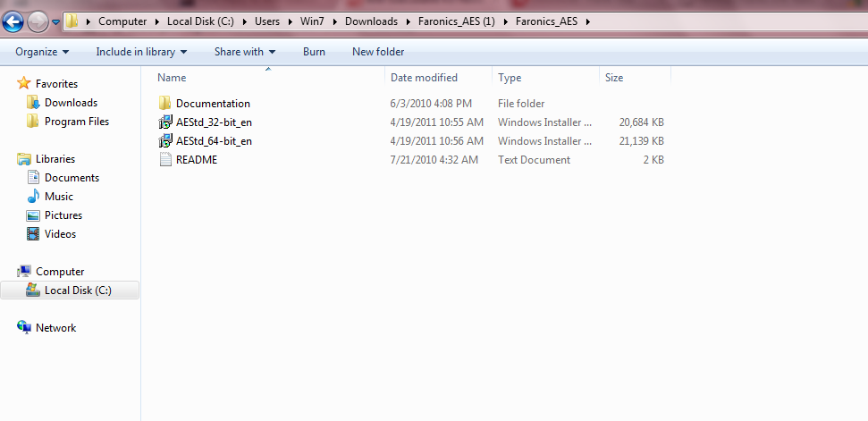868x421 pixels.
Task: Select the AEStd_32-bit_en file name
Action: pyautogui.click(x=214, y=122)
